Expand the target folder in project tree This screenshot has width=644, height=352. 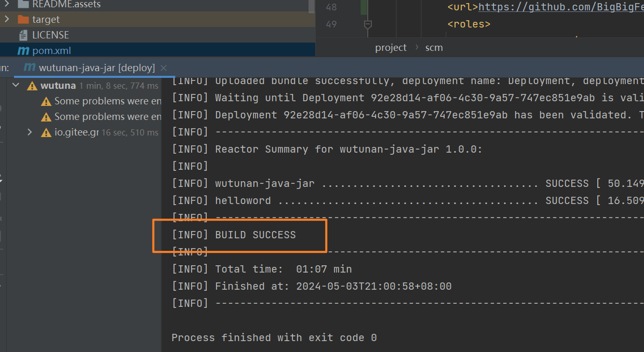(x=7, y=20)
